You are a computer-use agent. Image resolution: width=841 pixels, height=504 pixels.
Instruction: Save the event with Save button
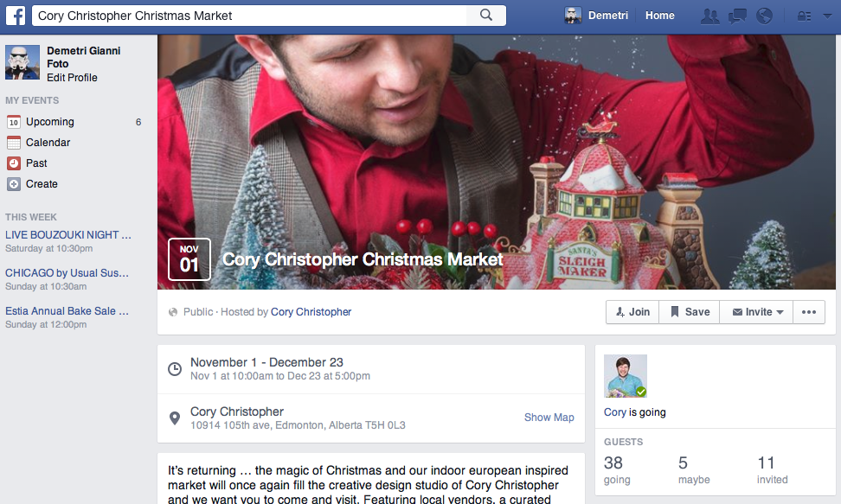coord(690,312)
